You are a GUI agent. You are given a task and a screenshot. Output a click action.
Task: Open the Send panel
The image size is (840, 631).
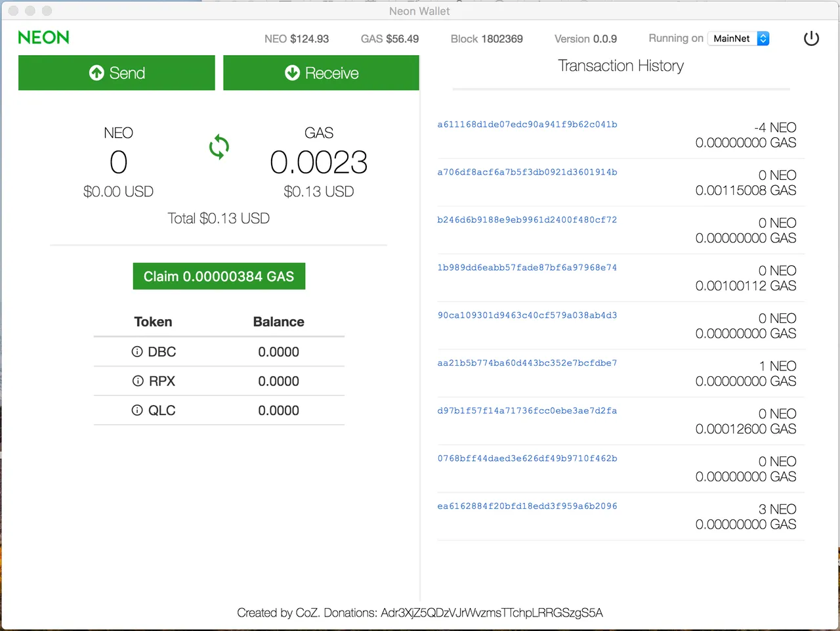117,73
